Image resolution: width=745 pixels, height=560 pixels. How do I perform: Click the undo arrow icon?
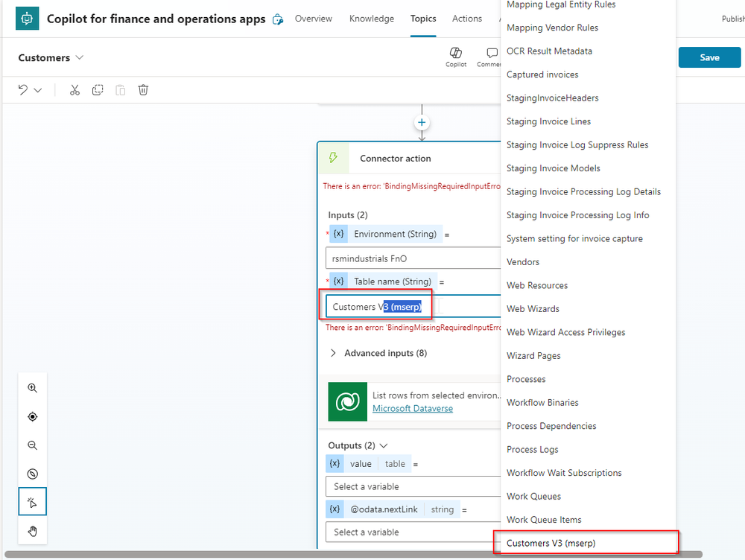coord(23,90)
